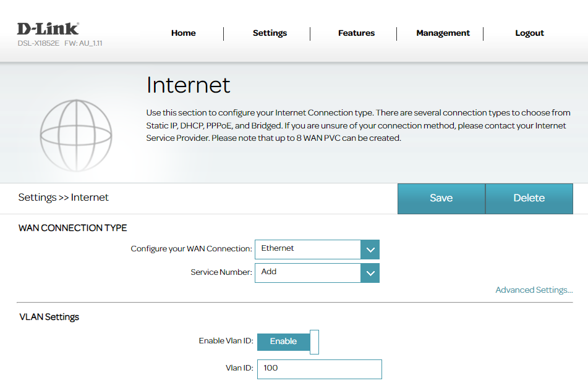Delete the current WAN connection

click(x=529, y=199)
